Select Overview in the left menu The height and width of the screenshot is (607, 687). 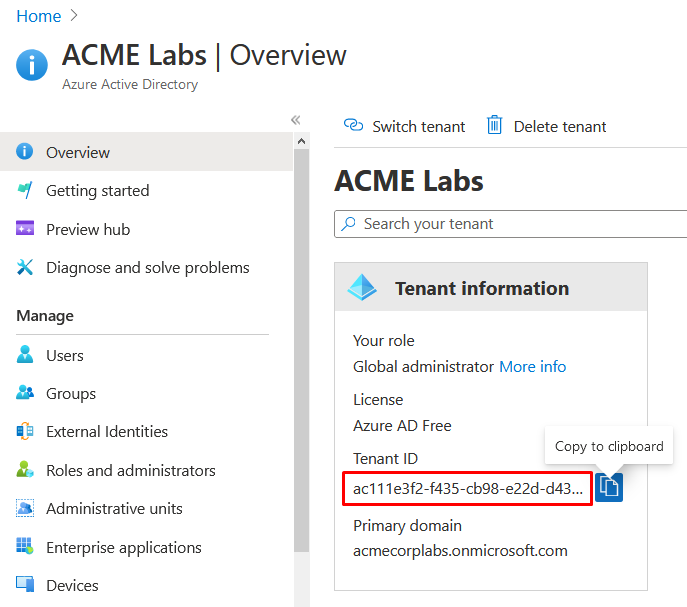click(x=78, y=153)
